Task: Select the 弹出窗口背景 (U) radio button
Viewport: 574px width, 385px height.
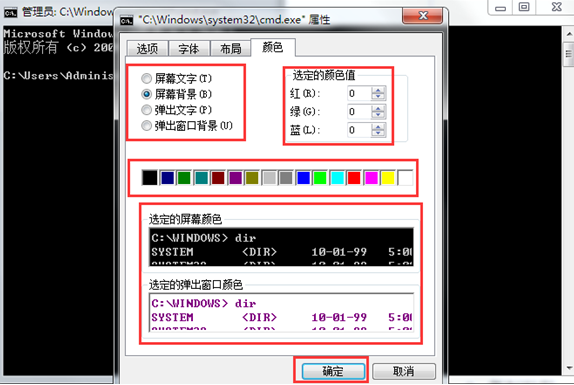Action: [146, 126]
